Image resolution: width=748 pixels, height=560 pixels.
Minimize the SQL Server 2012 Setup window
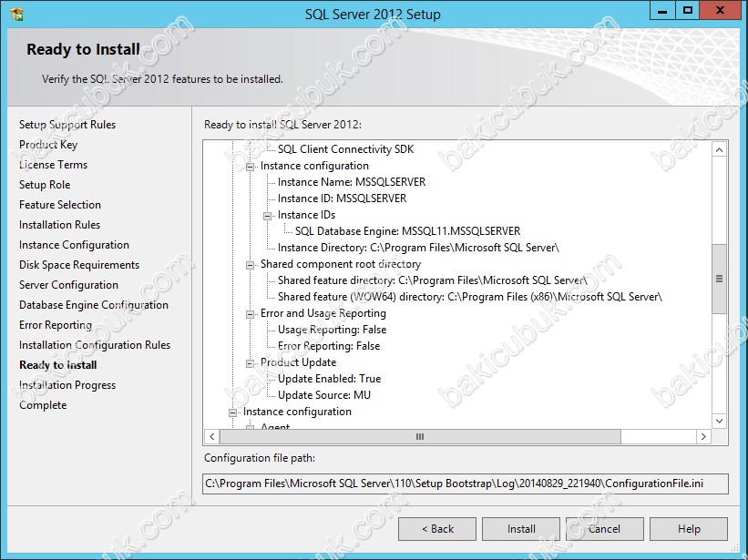(662, 11)
